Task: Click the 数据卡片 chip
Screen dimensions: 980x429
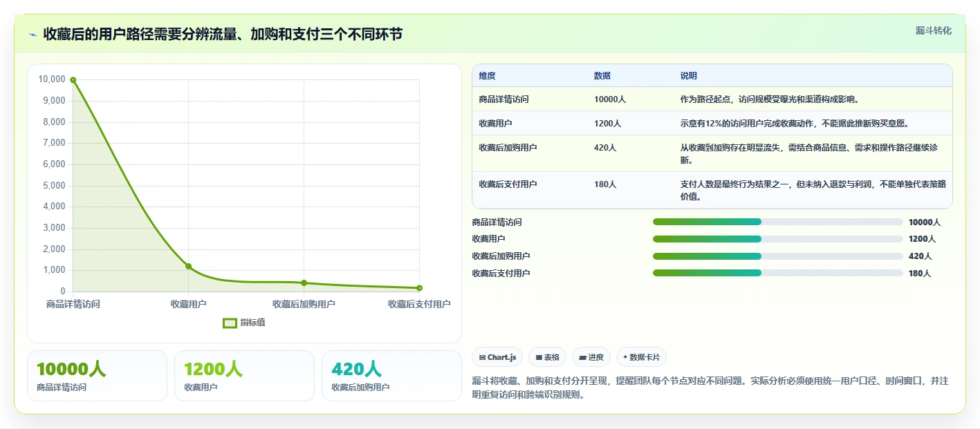Action: tap(641, 357)
